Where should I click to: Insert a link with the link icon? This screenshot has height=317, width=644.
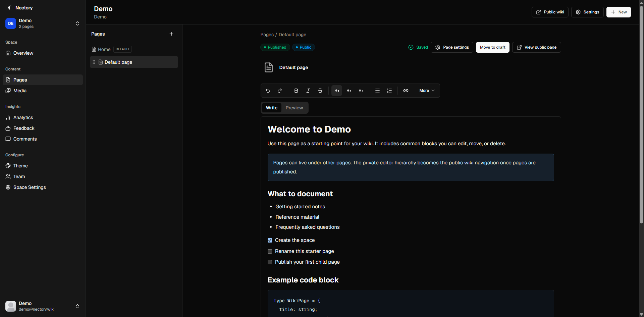click(x=406, y=91)
